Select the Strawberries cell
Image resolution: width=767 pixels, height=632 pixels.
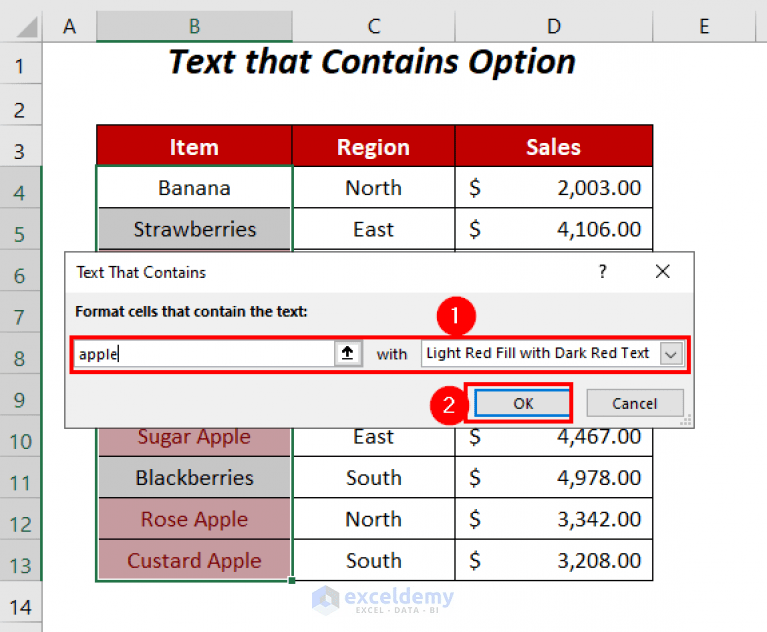(194, 229)
